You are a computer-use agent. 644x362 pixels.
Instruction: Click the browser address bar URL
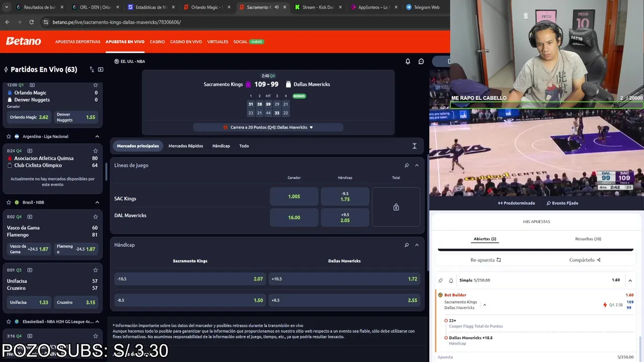116,22
